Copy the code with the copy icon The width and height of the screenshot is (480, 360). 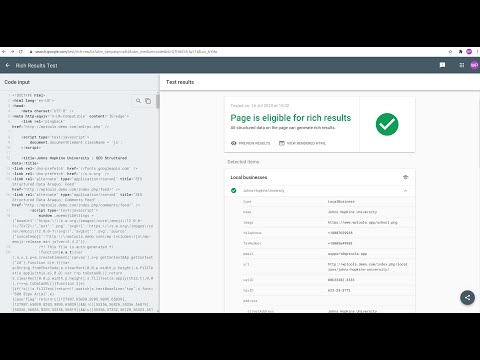148,101
